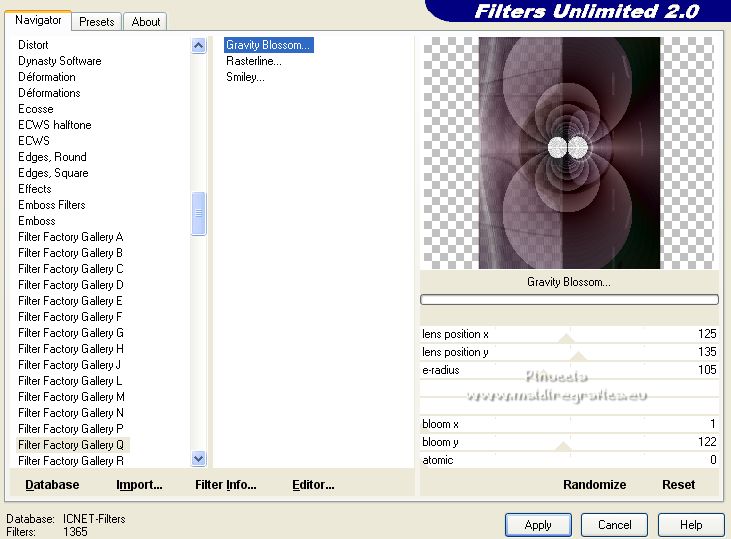Image resolution: width=731 pixels, height=539 pixels.
Task: Select Filter Factory Gallery L
Action: pyautogui.click(x=70, y=381)
